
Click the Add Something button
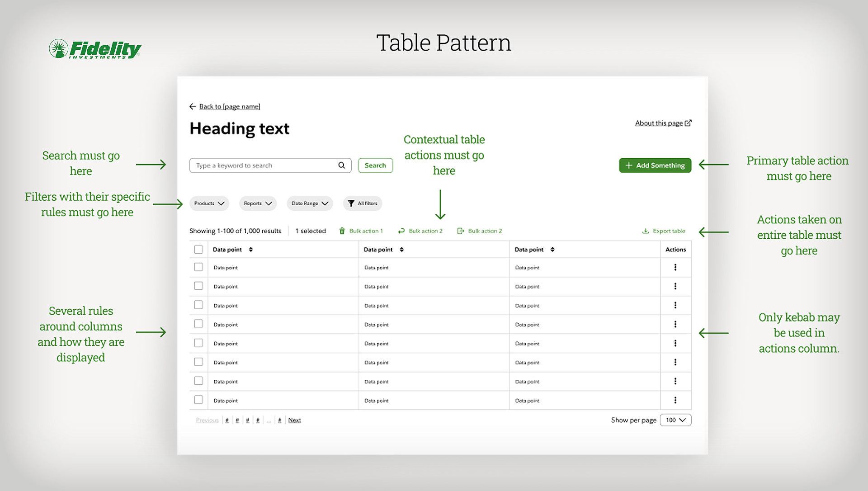point(655,165)
